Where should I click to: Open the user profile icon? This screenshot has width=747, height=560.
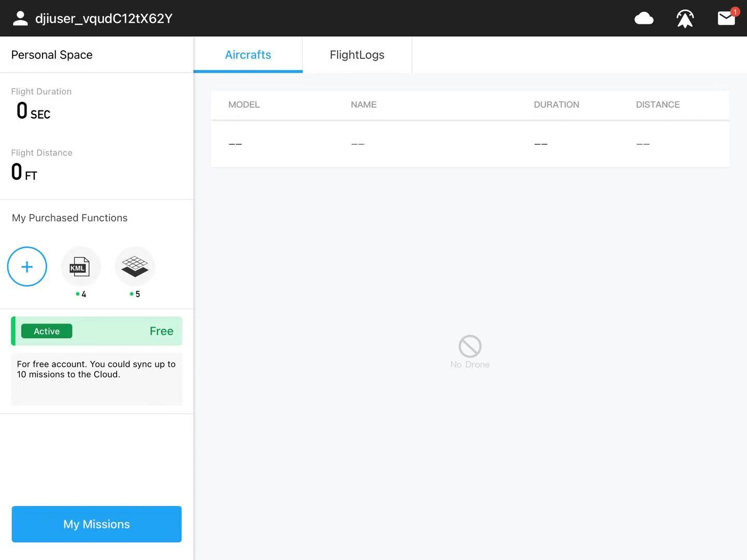[20, 19]
